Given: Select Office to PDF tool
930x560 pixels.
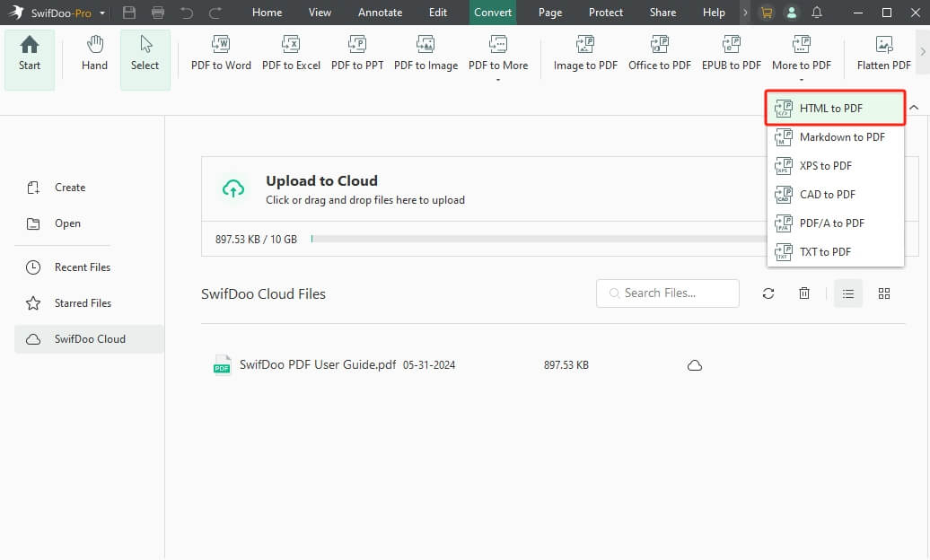Looking at the screenshot, I should [x=660, y=54].
